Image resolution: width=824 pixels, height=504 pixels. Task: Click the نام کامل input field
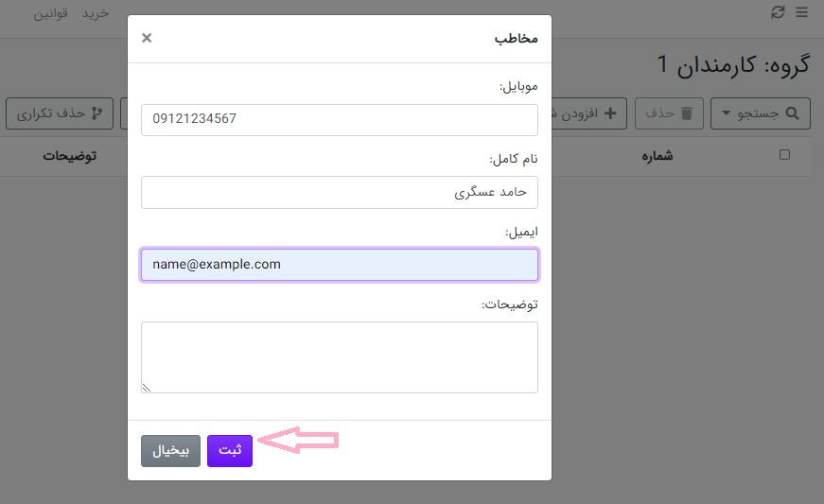tap(339, 192)
